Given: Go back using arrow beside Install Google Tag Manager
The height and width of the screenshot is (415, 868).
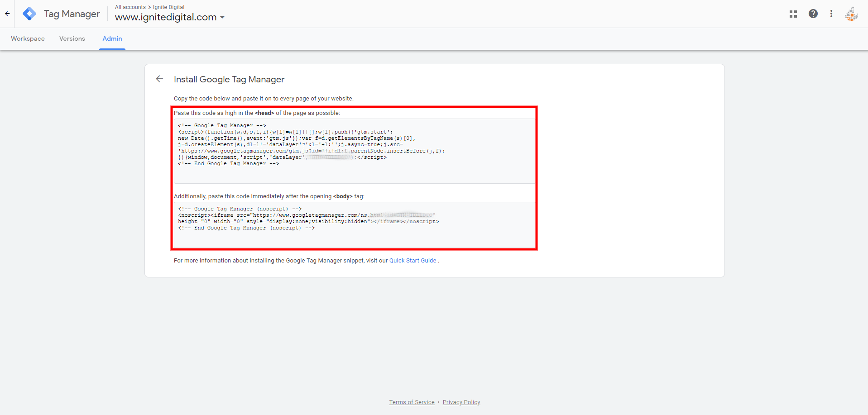Looking at the screenshot, I should (x=159, y=79).
